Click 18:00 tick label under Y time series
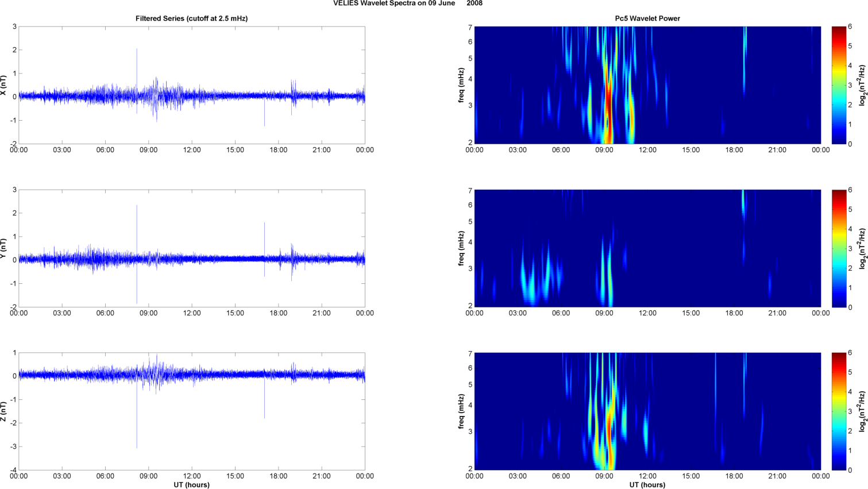Image resolution: width=868 pixels, height=489 pixels. point(279,313)
